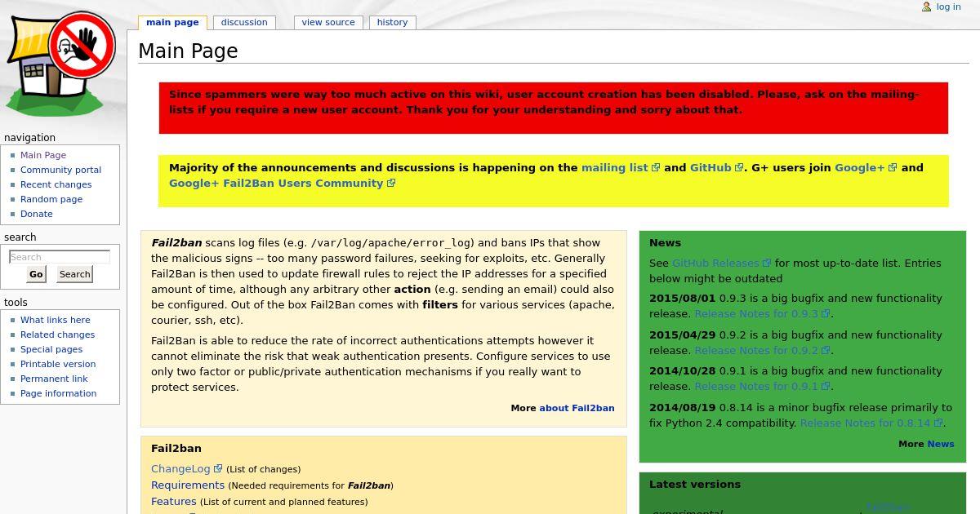Image resolution: width=980 pixels, height=514 pixels.
Task: Click external-link icon after Release Notes 0.8.14
Action: tap(938, 423)
